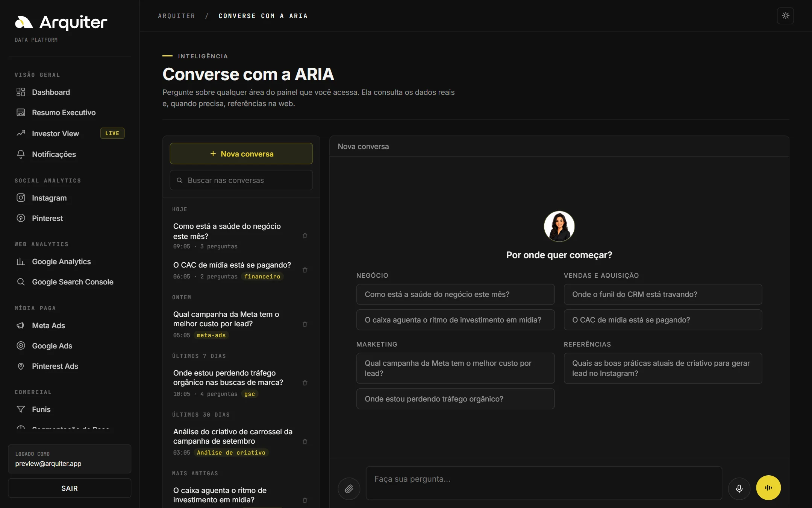Image resolution: width=812 pixels, height=508 pixels.
Task: Delete the 'Onde estou perdendo tráfego orgânico' conversation
Action: [x=305, y=383]
